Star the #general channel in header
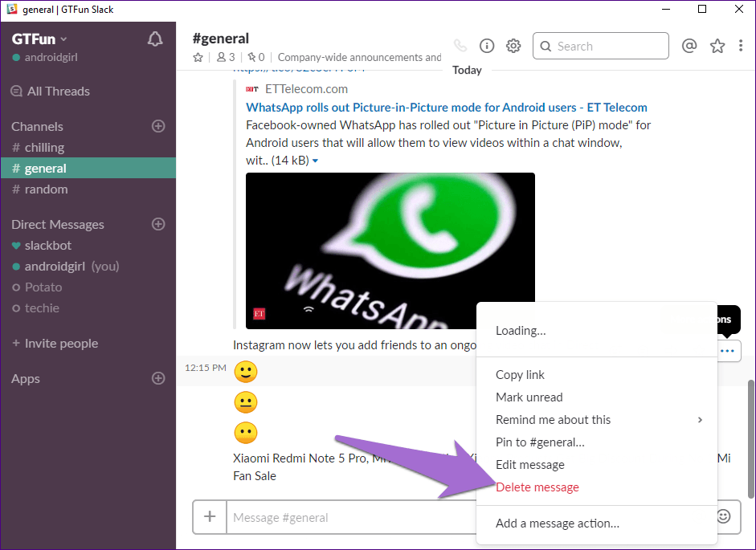This screenshot has height=550, width=756. click(x=198, y=57)
